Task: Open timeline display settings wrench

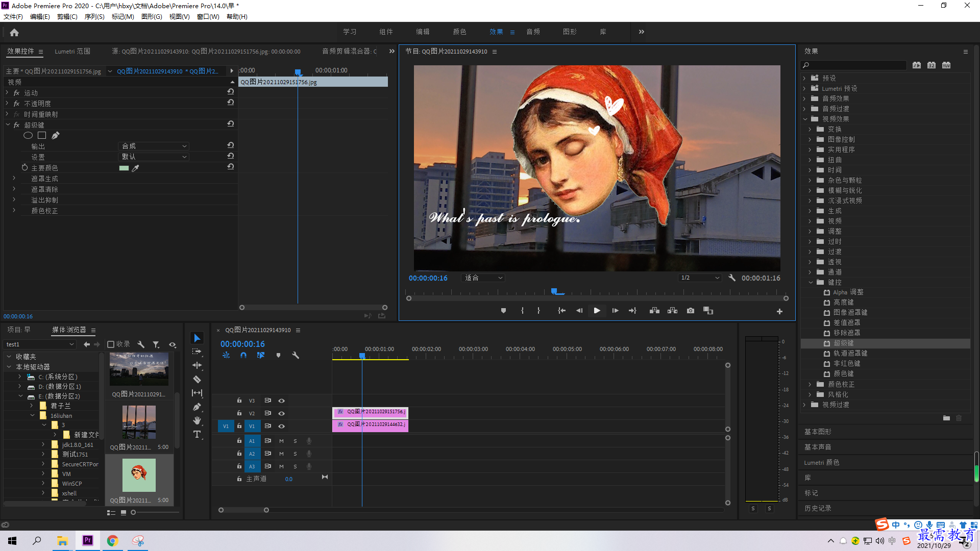Action: pyautogui.click(x=296, y=355)
